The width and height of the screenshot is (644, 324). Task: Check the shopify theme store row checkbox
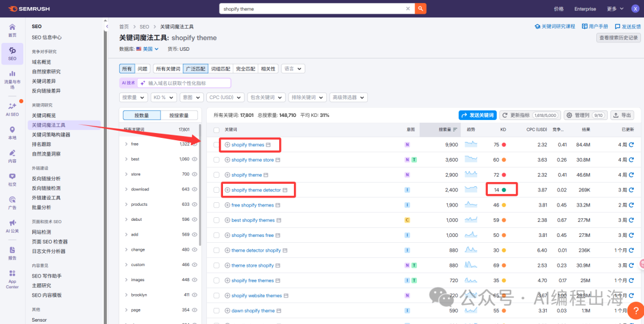pos(216,160)
